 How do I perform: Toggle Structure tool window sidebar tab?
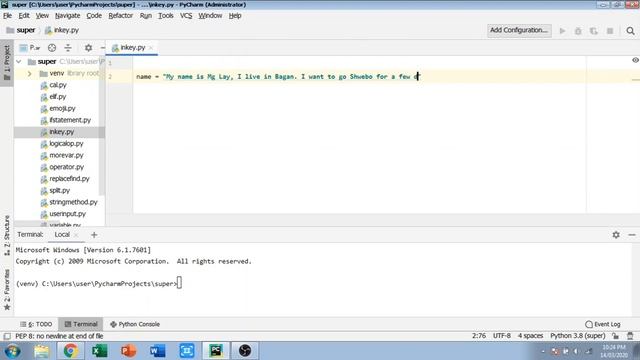[7, 236]
